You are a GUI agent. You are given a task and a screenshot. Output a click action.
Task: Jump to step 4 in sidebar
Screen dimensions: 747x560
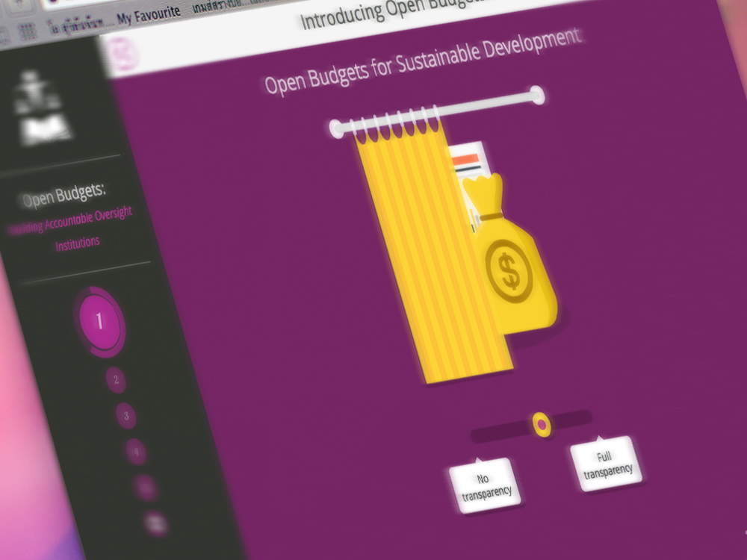[x=136, y=452]
